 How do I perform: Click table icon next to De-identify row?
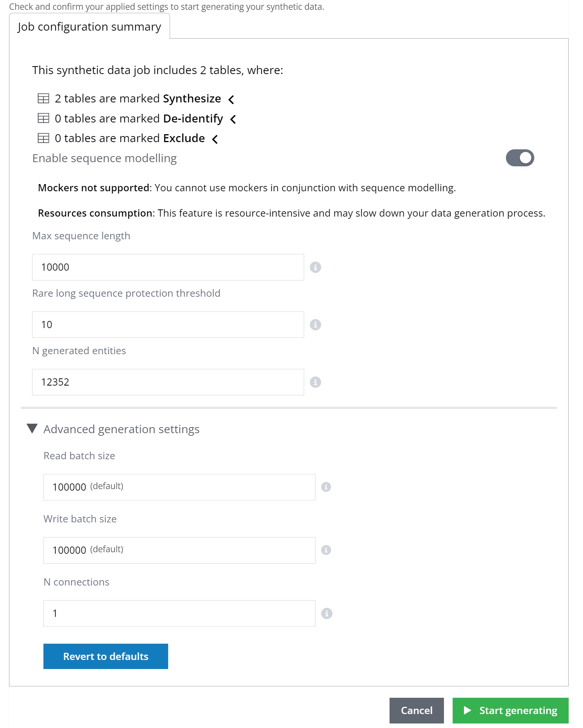tap(43, 118)
